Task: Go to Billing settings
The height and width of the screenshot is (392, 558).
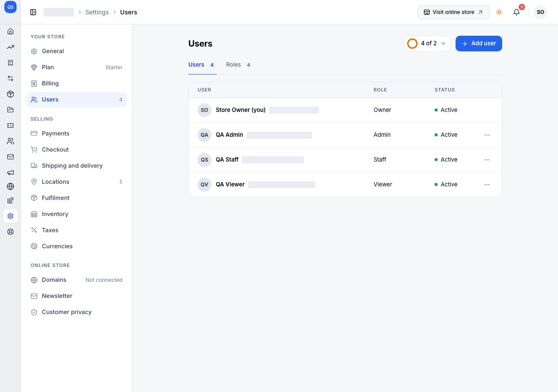Action: coord(76,84)
